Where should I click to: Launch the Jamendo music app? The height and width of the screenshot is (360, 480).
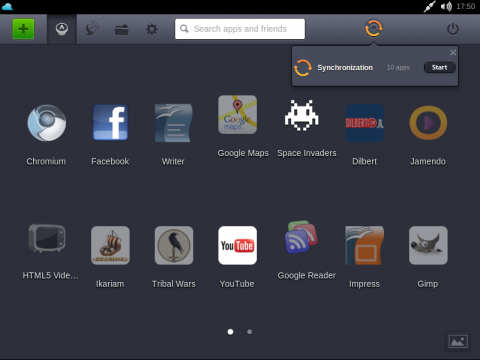point(428,123)
